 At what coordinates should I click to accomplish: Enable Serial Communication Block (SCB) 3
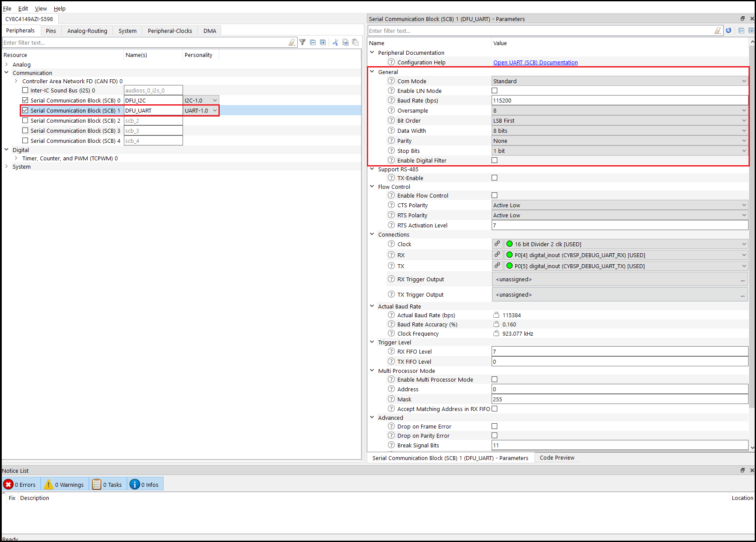25,131
